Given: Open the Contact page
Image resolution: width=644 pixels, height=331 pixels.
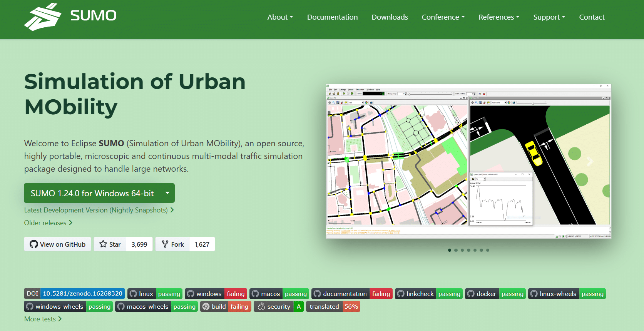Looking at the screenshot, I should (x=592, y=17).
